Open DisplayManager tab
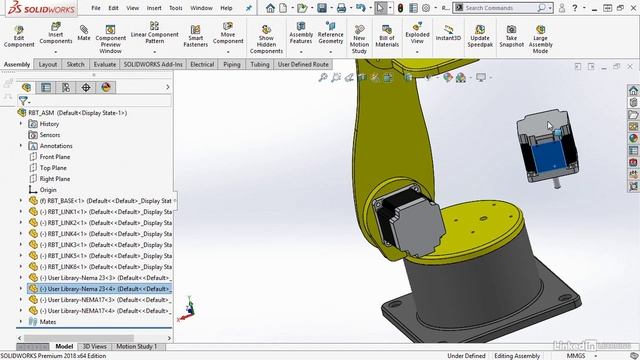The width and height of the screenshot is (640, 360). click(x=106, y=87)
